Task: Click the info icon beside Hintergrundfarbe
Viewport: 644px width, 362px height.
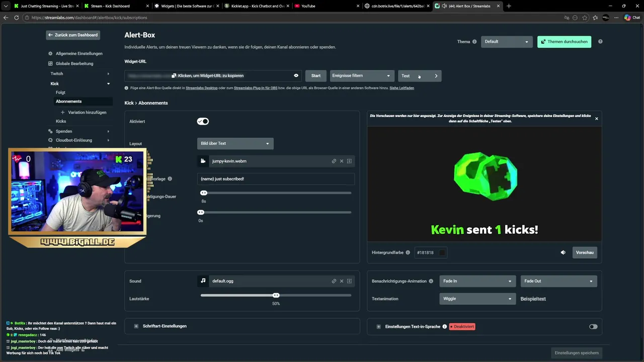Action: tap(408, 252)
